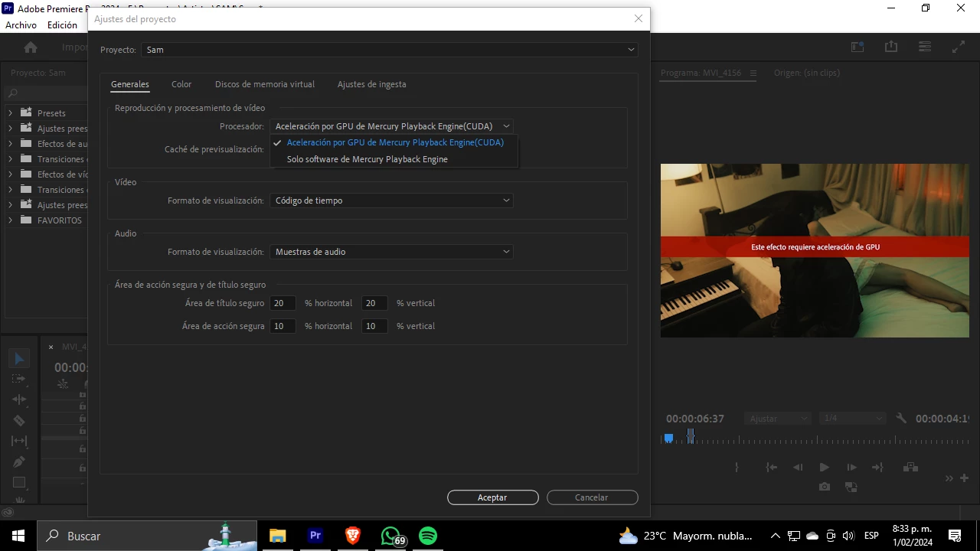This screenshot has width=980, height=551.
Task: Open the Archivo menu
Action: (21, 25)
